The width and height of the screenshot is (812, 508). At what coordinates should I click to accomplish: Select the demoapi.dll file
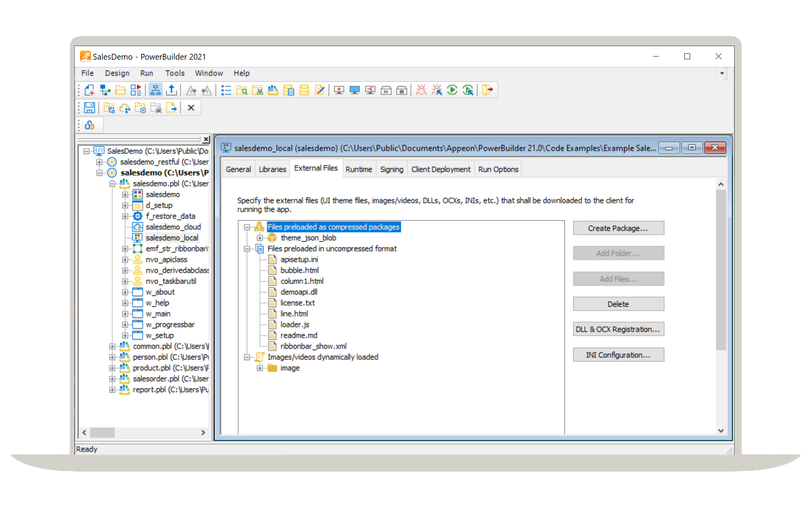tap(299, 292)
